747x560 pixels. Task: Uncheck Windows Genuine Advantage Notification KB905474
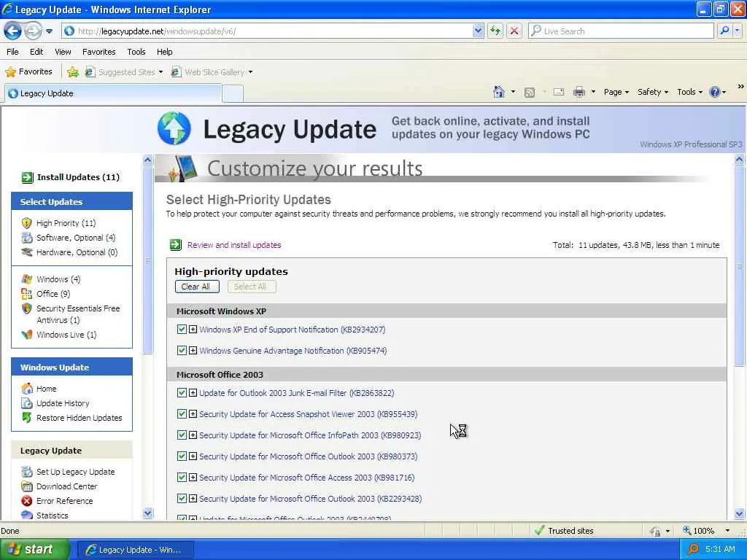tap(182, 351)
